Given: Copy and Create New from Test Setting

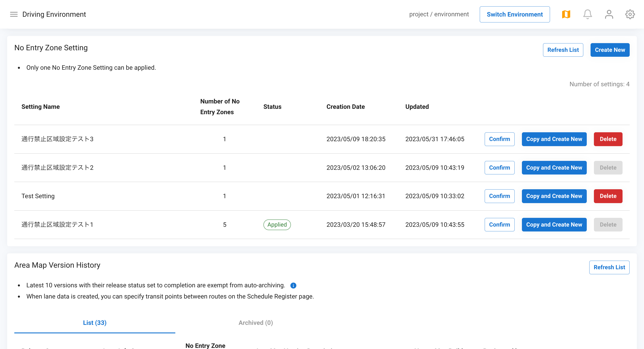Looking at the screenshot, I should pyautogui.click(x=554, y=196).
